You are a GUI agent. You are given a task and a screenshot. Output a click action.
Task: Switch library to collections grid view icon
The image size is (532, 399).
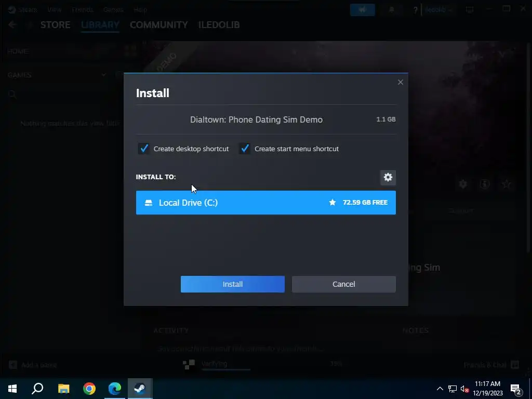pos(130,51)
